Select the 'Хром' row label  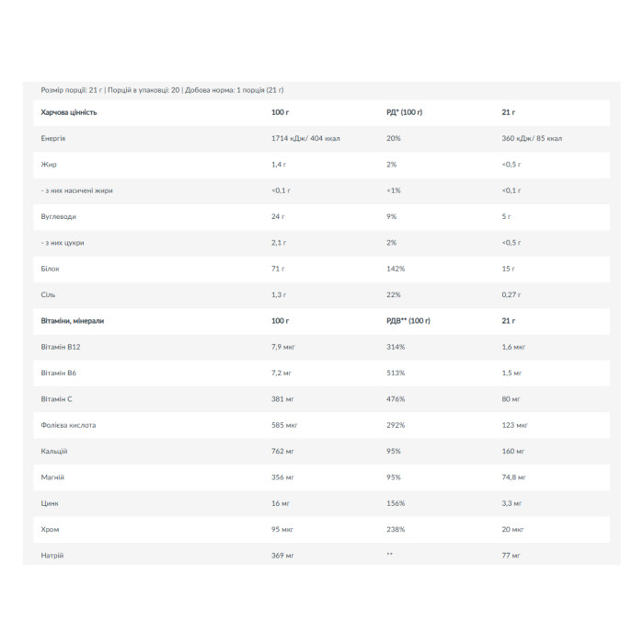click(50, 529)
